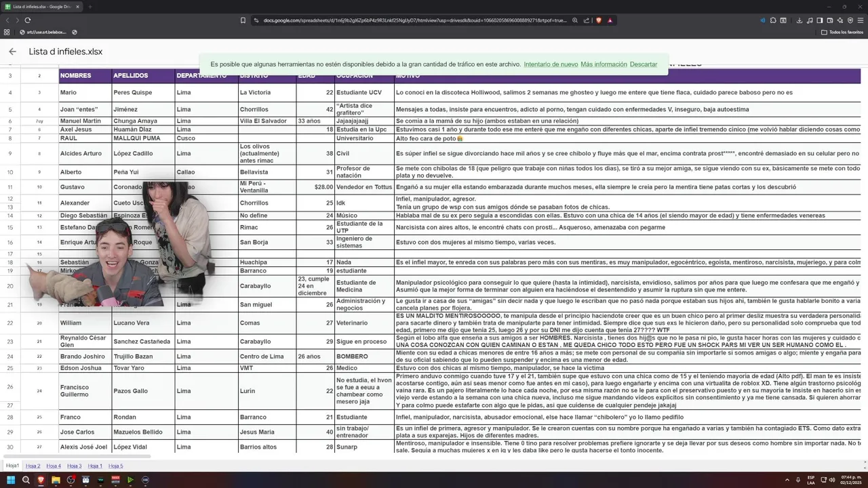Screen dimensions: 868x488
Task: Select row header number 22
Action: click(x=9, y=323)
